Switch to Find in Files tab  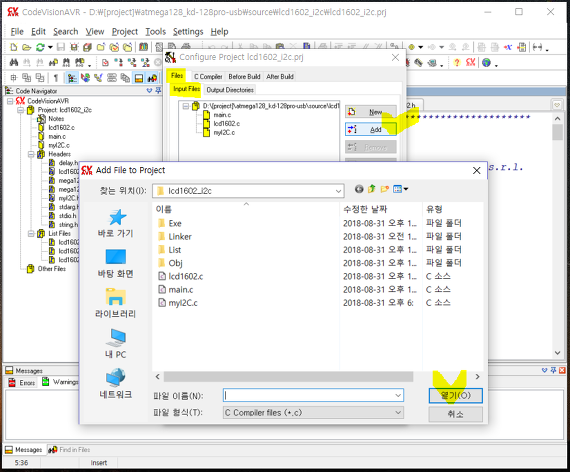coord(69,450)
